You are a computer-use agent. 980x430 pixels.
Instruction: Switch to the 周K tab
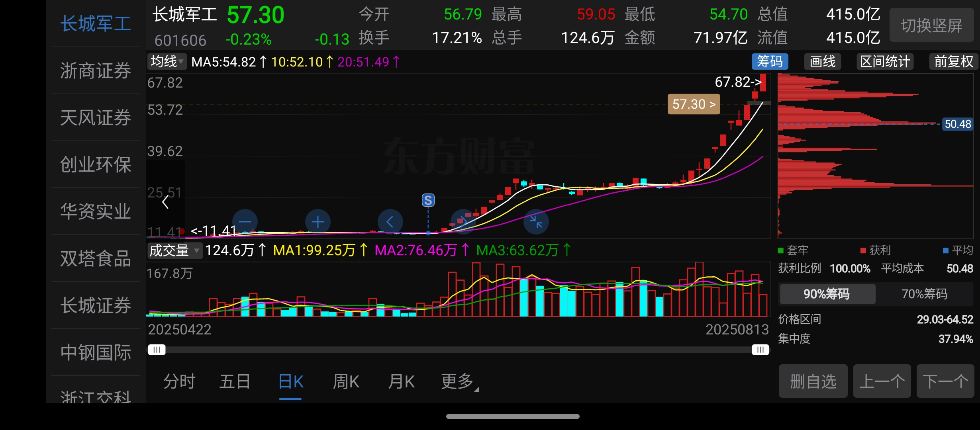click(x=346, y=381)
